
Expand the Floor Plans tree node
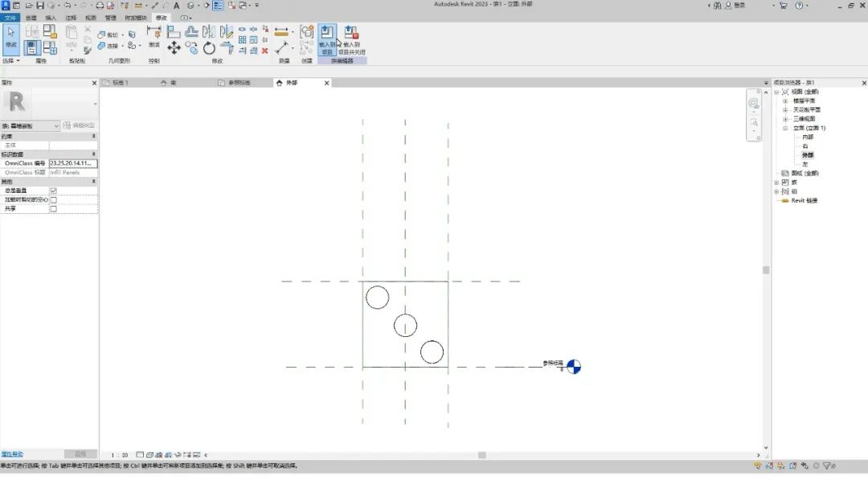(785, 101)
